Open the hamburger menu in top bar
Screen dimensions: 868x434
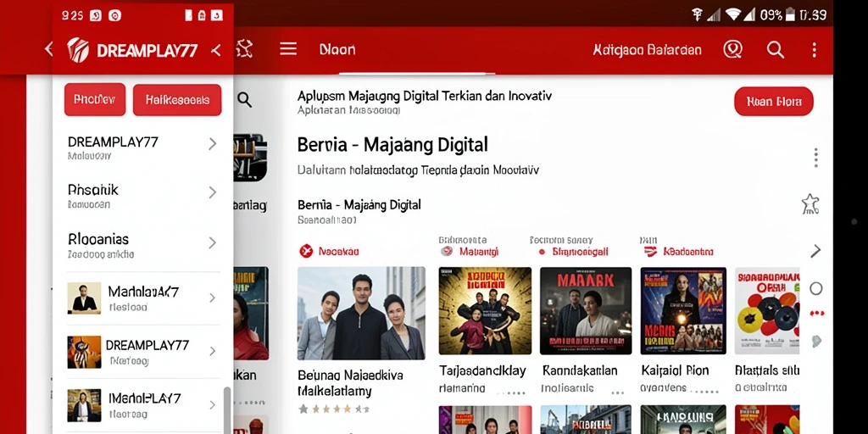click(288, 49)
